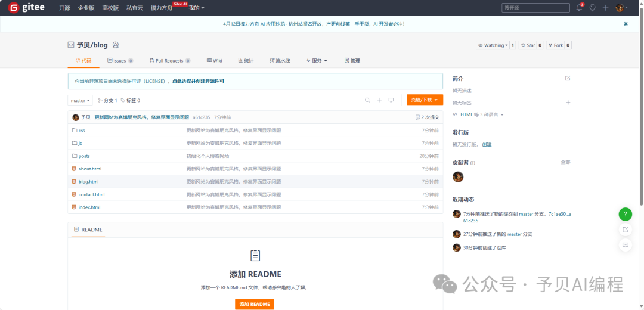Star the repository

(528, 45)
